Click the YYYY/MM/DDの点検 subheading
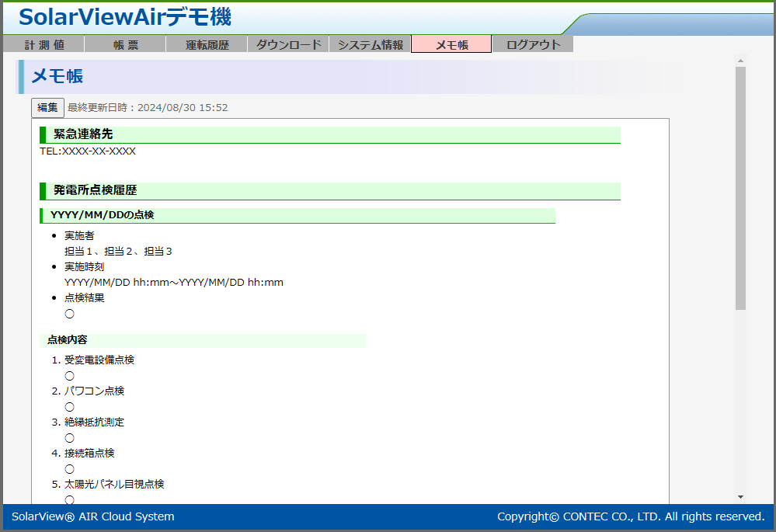The width and height of the screenshot is (776, 532). [102, 215]
